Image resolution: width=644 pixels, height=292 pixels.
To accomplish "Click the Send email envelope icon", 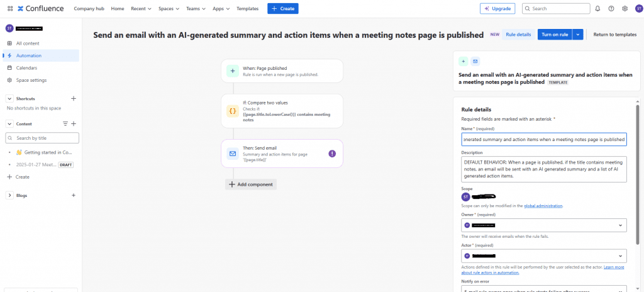I will pyautogui.click(x=233, y=154).
